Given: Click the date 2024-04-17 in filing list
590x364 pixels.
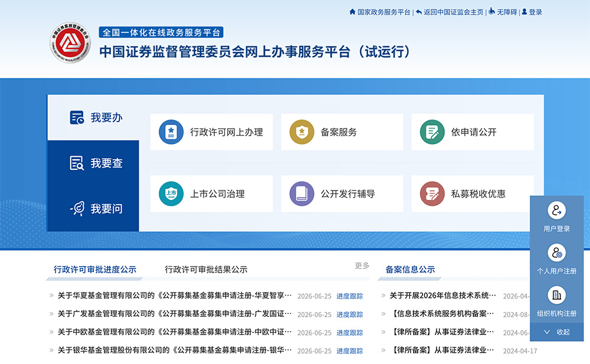Looking at the screenshot, I should coord(520,351).
